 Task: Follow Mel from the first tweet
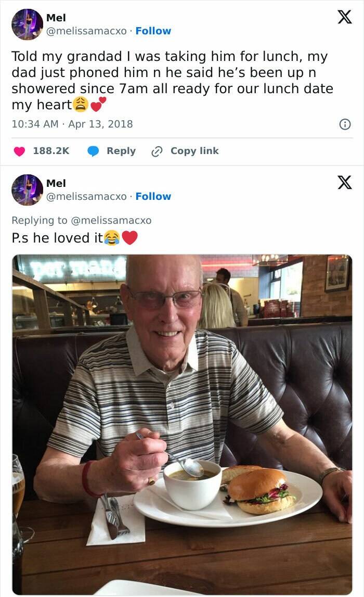(x=153, y=31)
